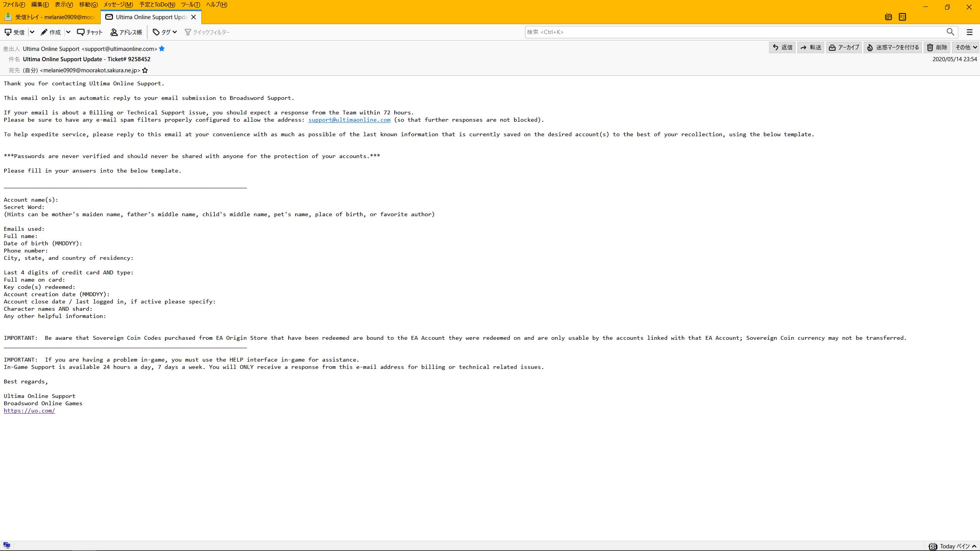
Task: Click the subject Ticket# 9258452 text
Action: [x=129, y=59]
